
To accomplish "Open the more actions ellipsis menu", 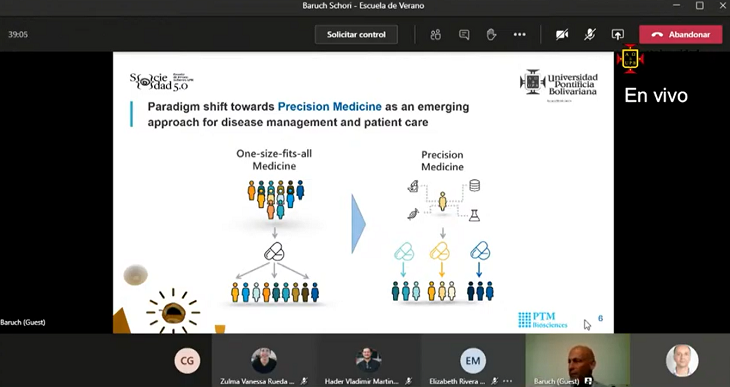I will click(x=520, y=34).
